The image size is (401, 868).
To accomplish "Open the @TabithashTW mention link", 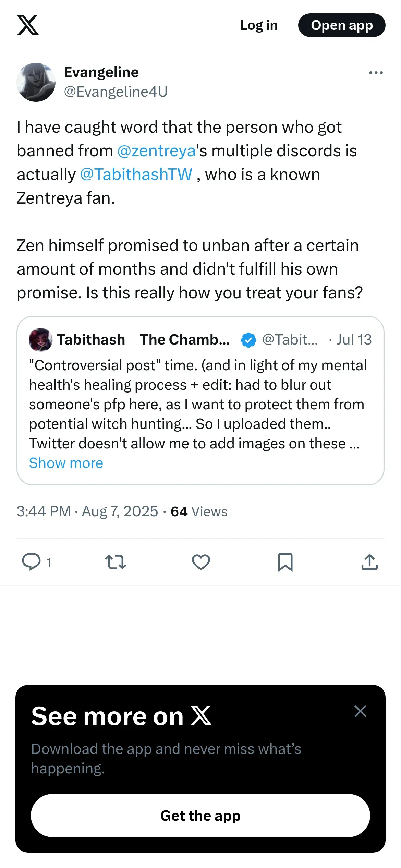I will 136,174.
